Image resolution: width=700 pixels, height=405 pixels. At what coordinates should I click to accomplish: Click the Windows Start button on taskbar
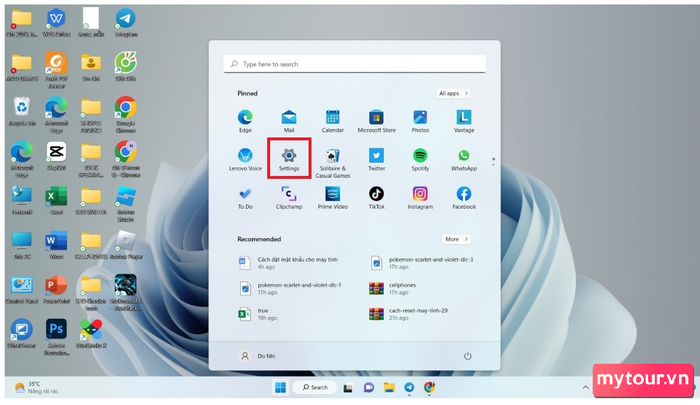[280, 387]
